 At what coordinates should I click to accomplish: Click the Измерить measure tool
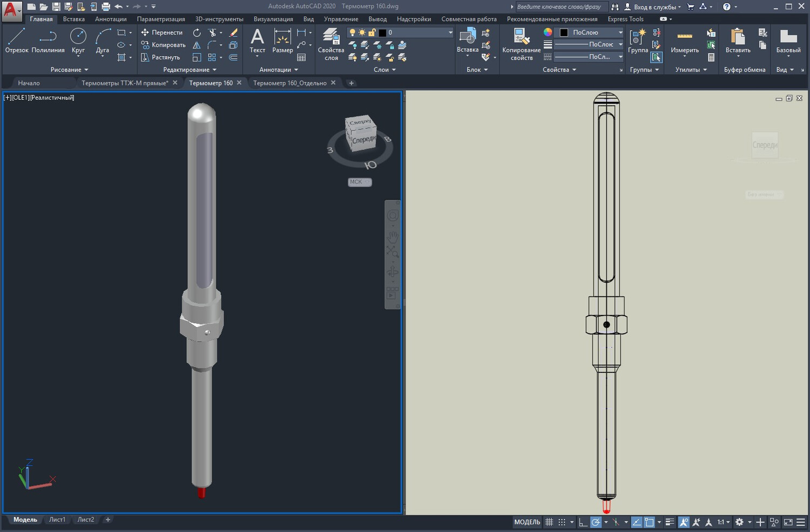(x=685, y=41)
